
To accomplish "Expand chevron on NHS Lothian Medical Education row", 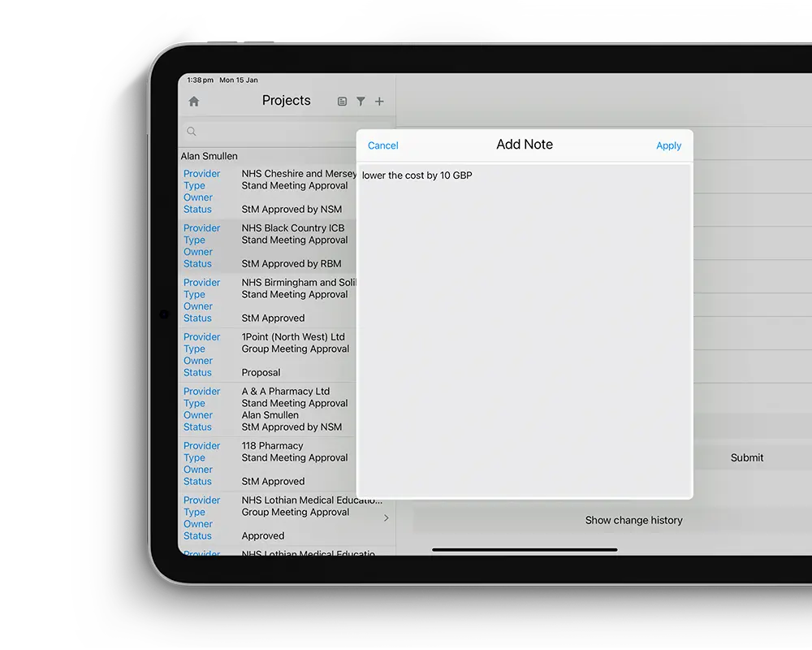I will [x=387, y=518].
